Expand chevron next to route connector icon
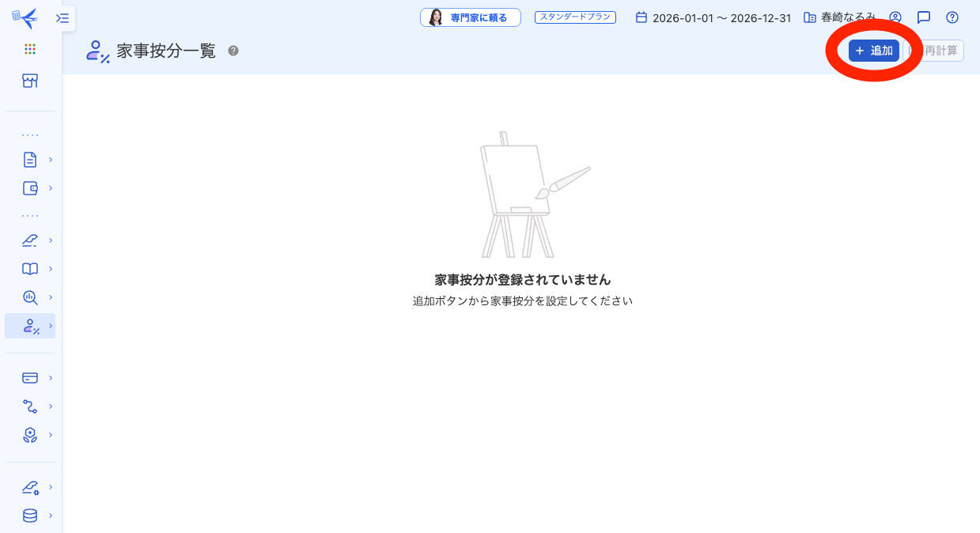This screenshot has width=980, height=533. [51, 406]
